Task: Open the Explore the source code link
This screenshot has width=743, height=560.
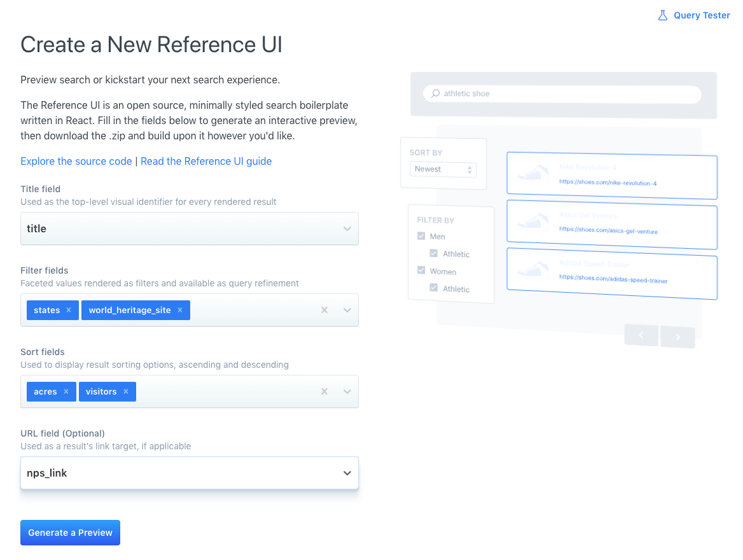Action: (x=76, y=161)
